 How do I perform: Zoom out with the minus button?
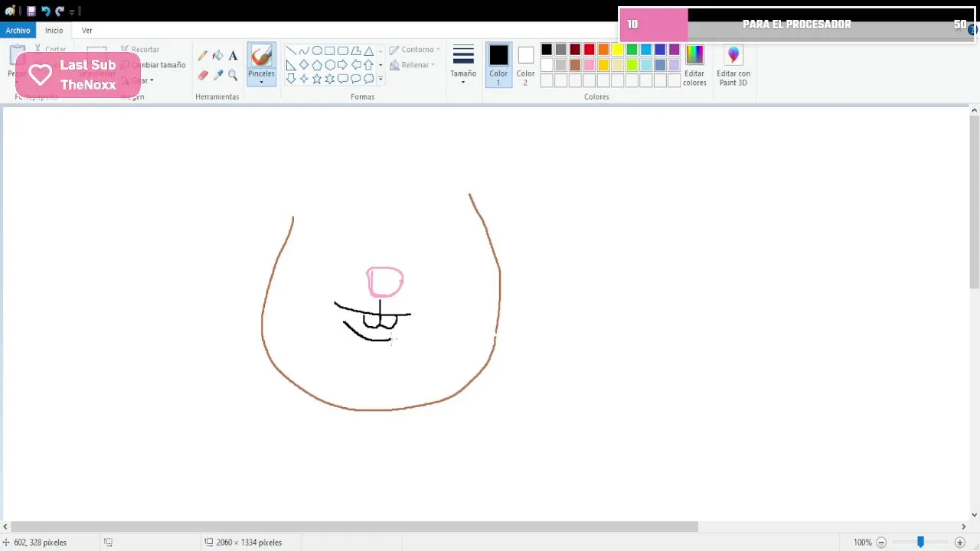[881, 543]
